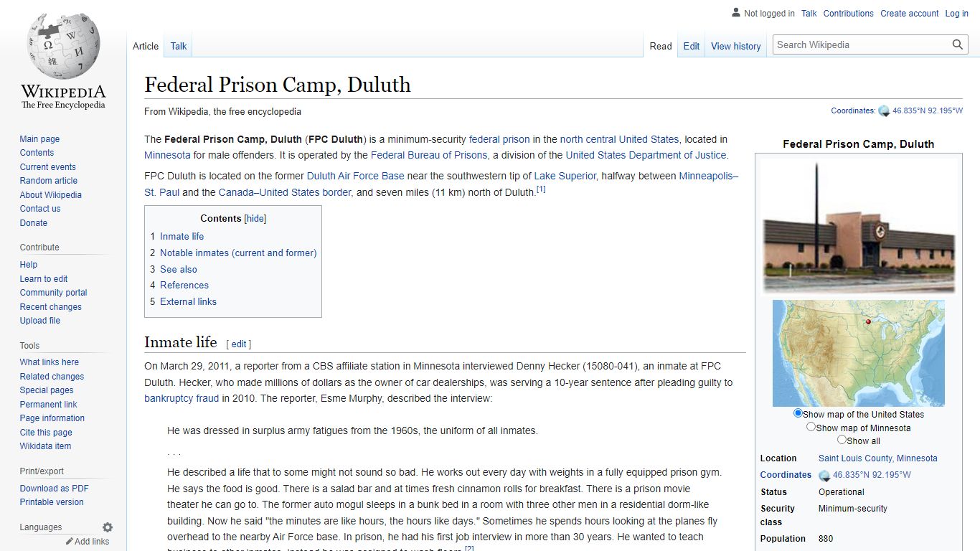Viewport: 980px width, 551px height.
Task: Open the Main page sidebar link
Action: pos(39,139)
